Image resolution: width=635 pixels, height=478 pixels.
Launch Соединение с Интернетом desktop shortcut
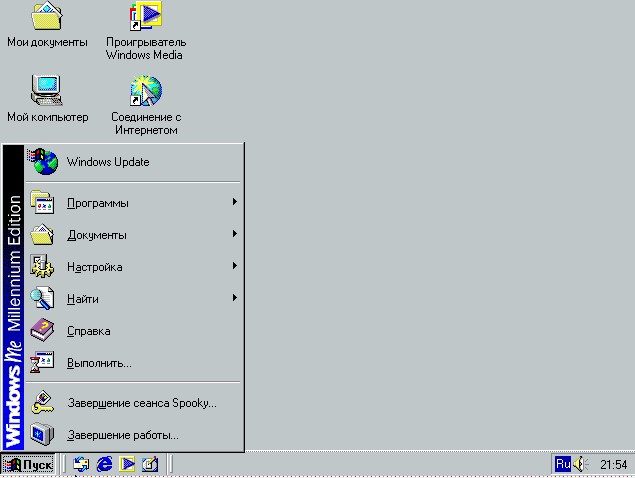[146, 91]
